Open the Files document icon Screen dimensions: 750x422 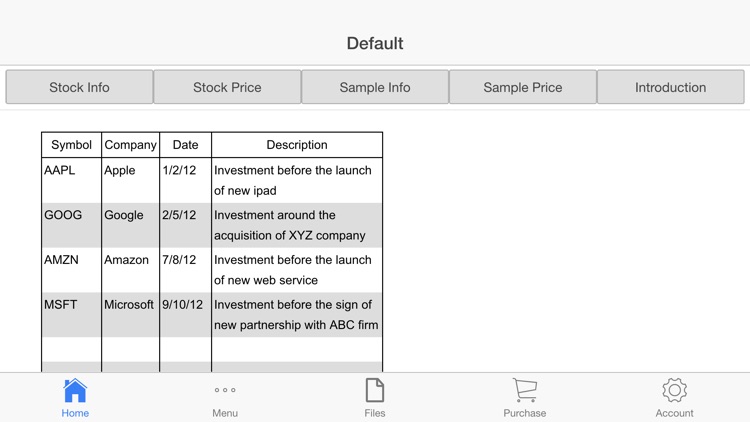tap(375, 390)
